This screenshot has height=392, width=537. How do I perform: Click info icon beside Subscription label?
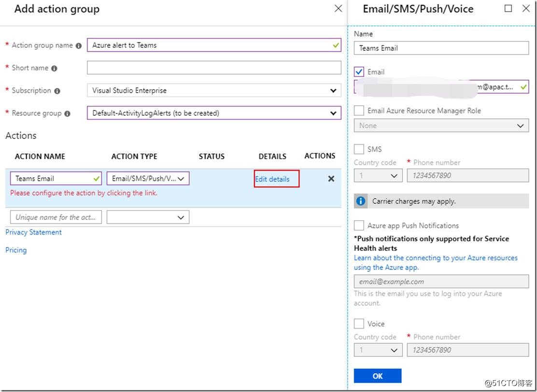(57, 91)
